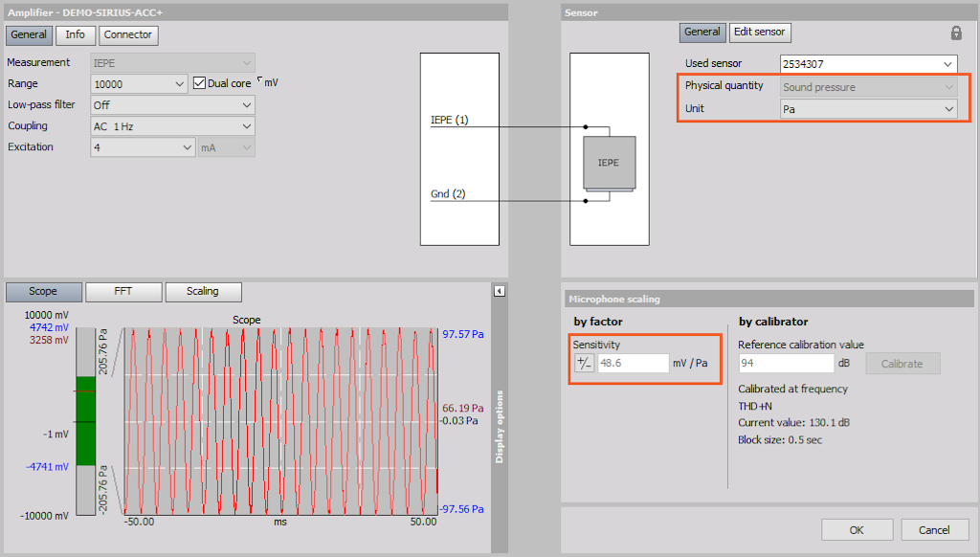This screenshot has width=980, height=557.
Task: Click the -1 mV level label
Action: (56, 434)
